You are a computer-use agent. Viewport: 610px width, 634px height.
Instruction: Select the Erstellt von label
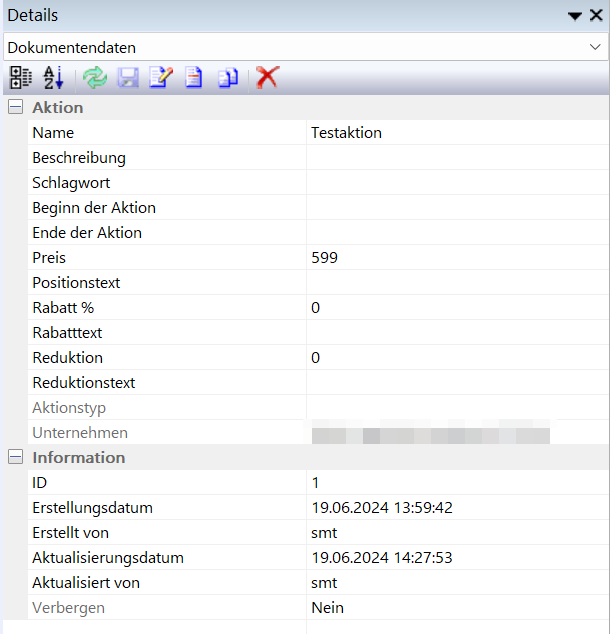70,533
